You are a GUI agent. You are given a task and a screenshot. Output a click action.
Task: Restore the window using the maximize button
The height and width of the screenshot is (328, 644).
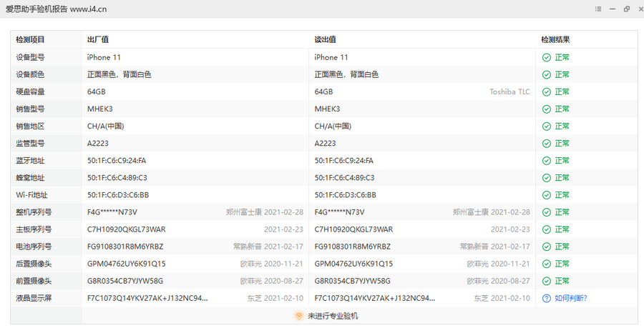coord(627,9)
